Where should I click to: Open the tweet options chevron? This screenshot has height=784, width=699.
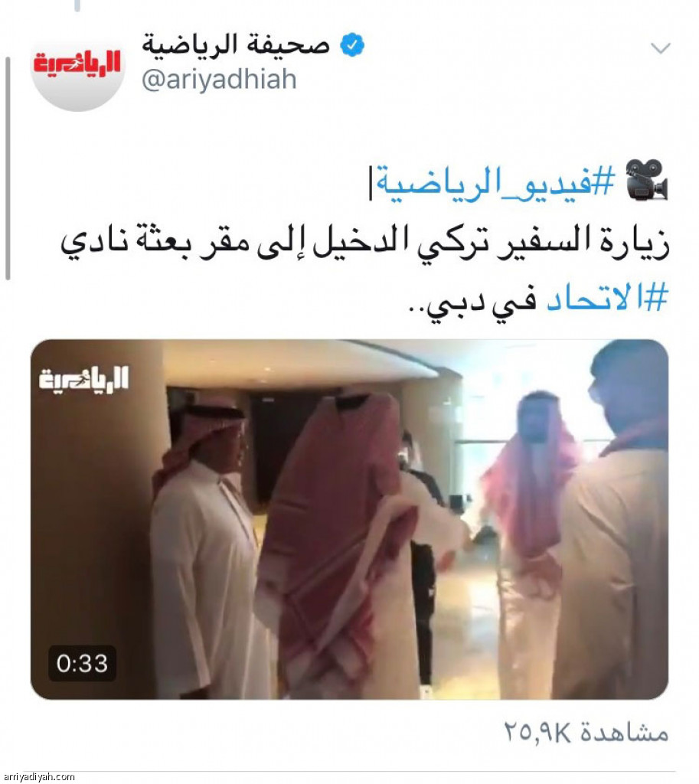(661, 48)
